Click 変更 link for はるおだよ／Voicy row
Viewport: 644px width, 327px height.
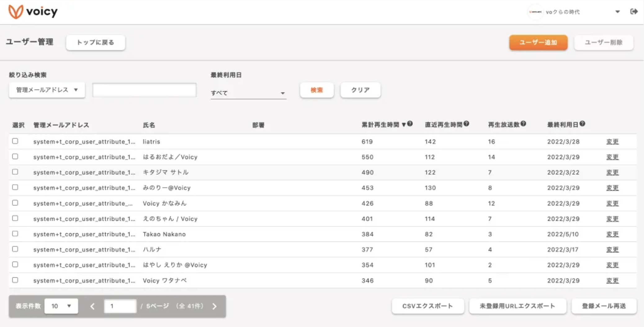(612, 157)
